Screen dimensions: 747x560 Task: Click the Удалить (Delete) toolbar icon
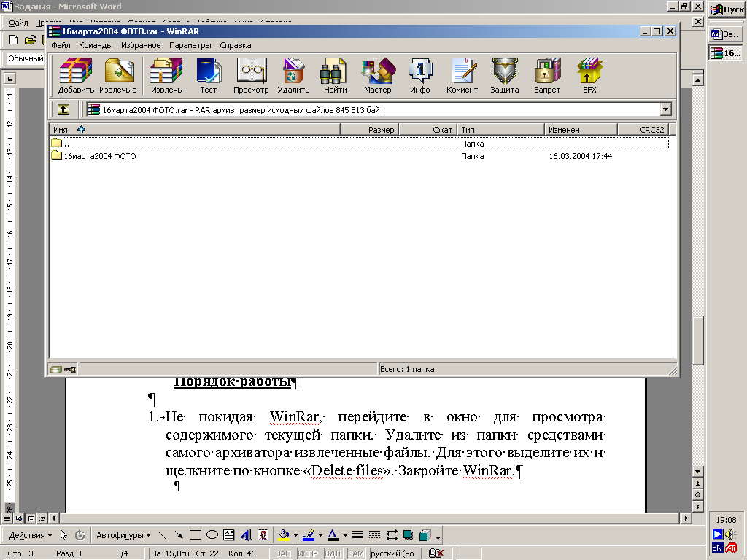coord(293,76)
